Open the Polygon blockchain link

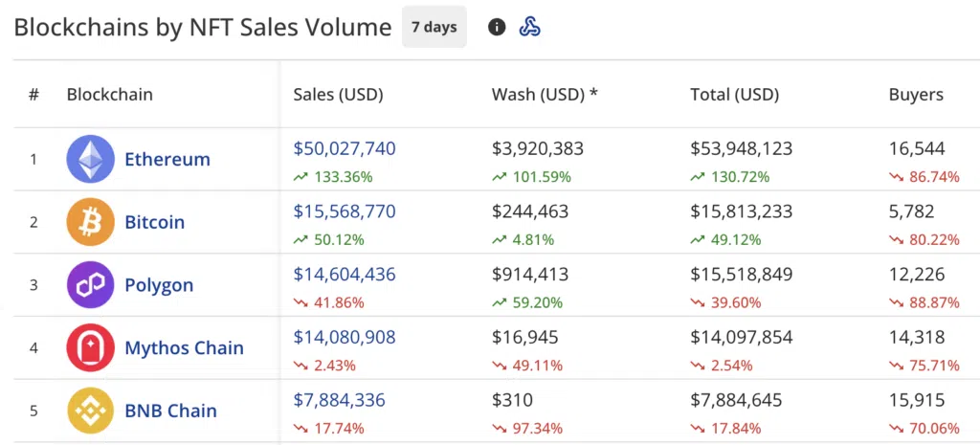pyautogui.click(x=160, y=285)
